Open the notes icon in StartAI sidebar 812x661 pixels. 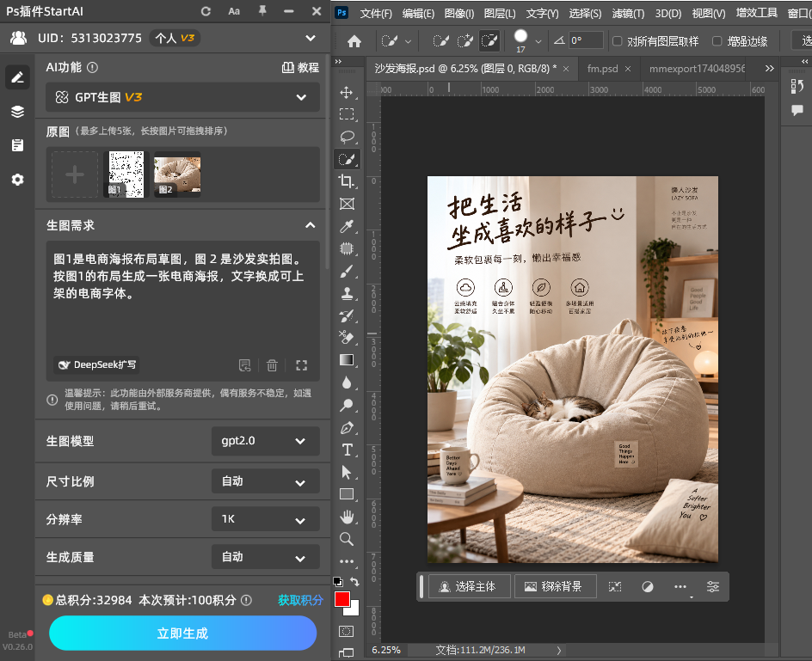(x=17, y=145)
